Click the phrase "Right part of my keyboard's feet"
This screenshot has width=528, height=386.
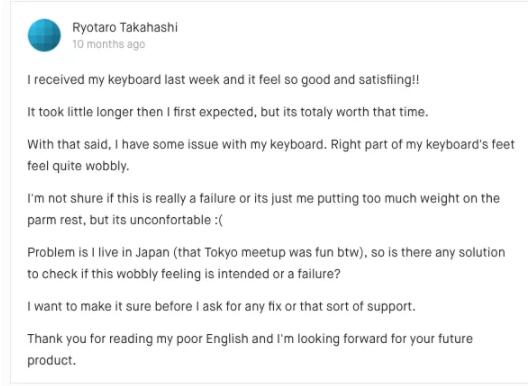click(423, 144)
